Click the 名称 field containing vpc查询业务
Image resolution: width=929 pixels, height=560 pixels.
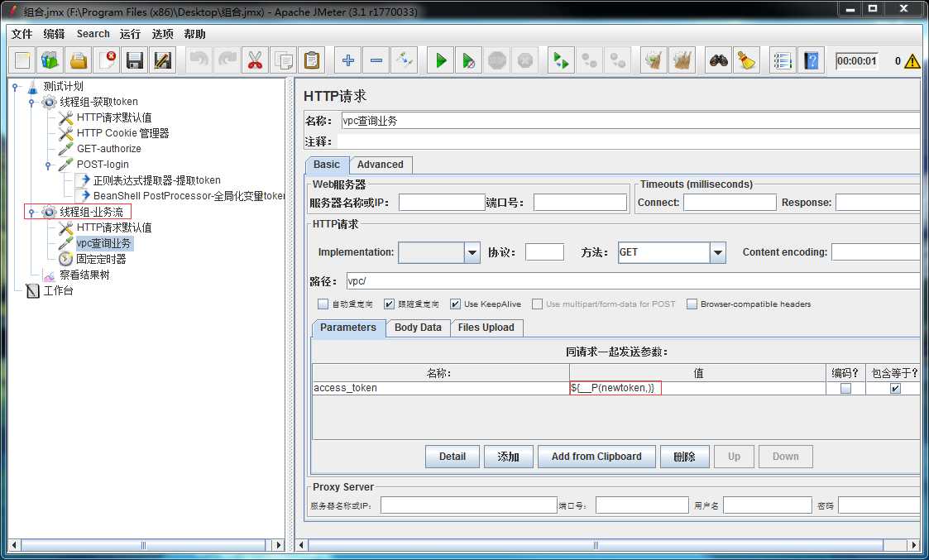coord(630,121)
